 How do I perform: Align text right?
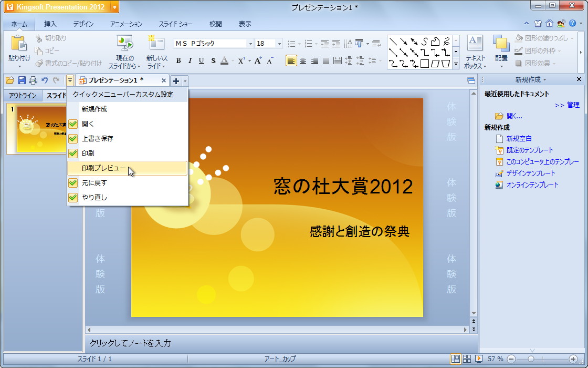[x=314, y=60]
